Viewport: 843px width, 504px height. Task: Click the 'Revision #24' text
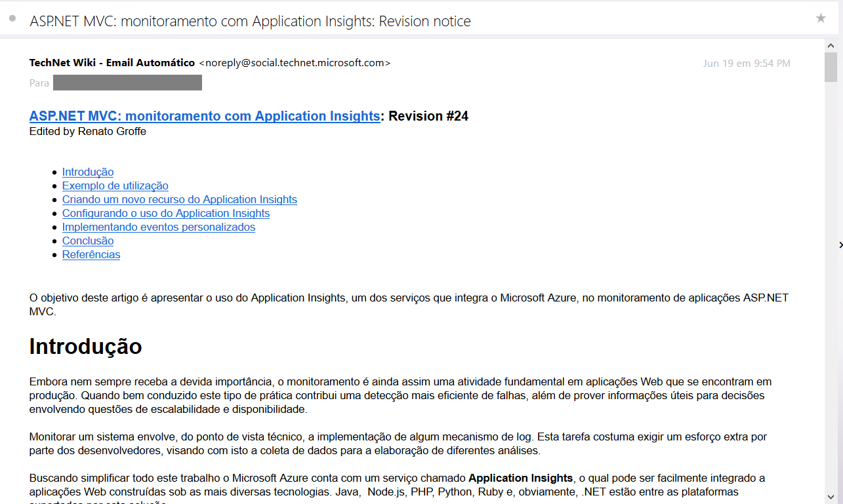pyautogui.click(x=428, y=116)
